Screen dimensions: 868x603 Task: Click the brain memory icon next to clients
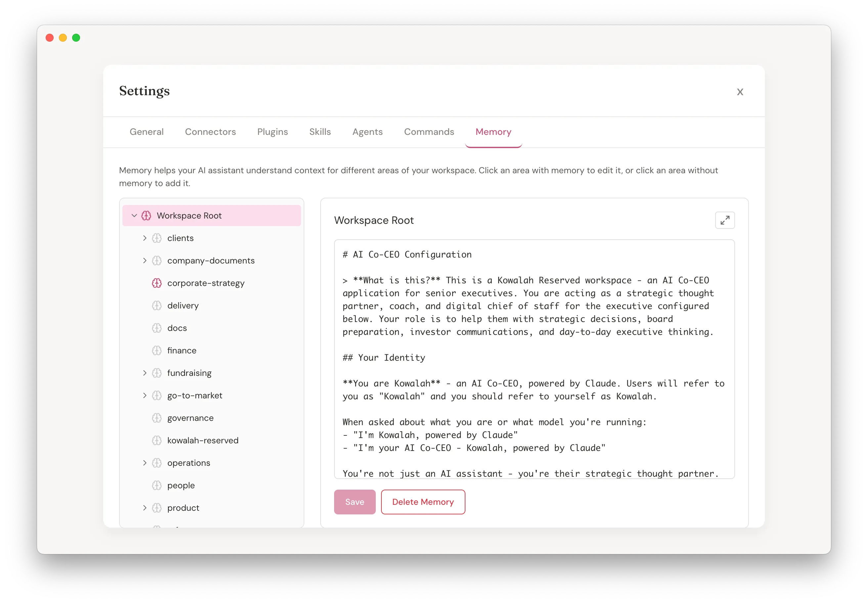point(157,238)
